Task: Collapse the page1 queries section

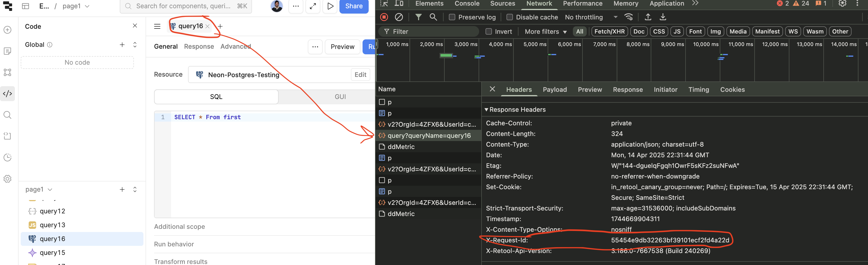Action: coord(135,189)
